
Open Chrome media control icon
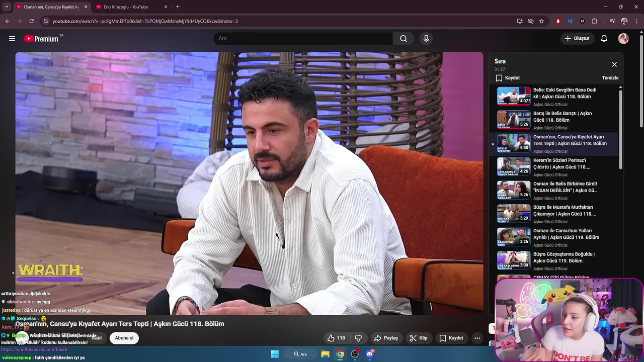tap(612, 21)
